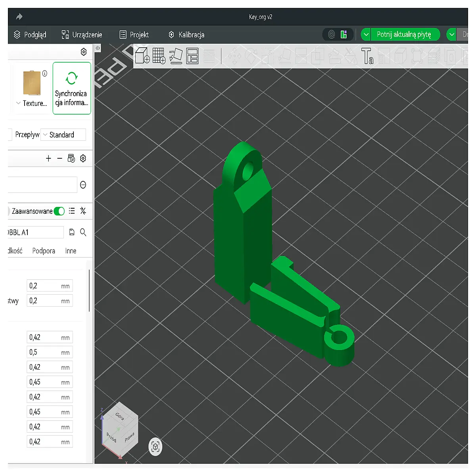The image size is (476, 476).
Task: Click the green layout icon in the top bar
Action: [344, 35]
